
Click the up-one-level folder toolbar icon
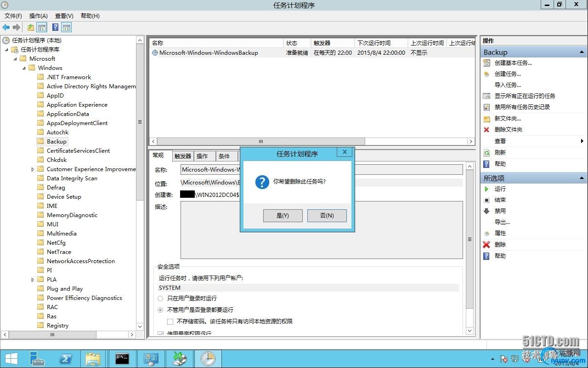coord(31,28)
